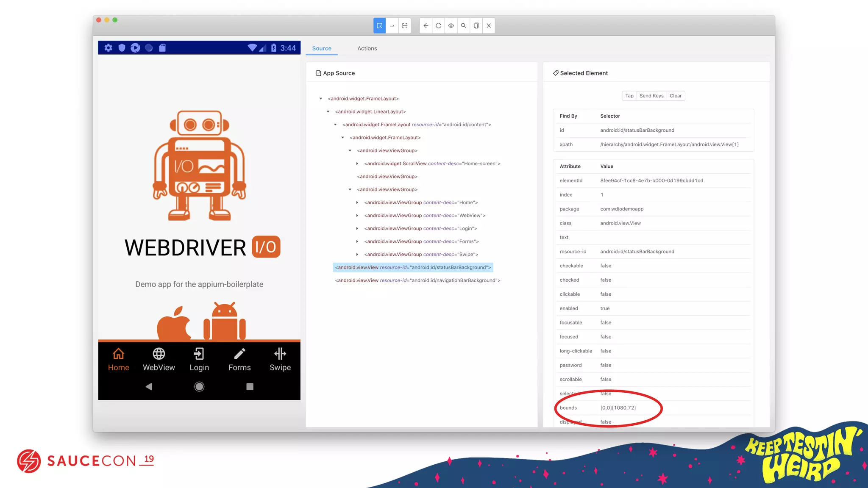
Task: Start recording with the eye icon
Action: tap(451, 25)
